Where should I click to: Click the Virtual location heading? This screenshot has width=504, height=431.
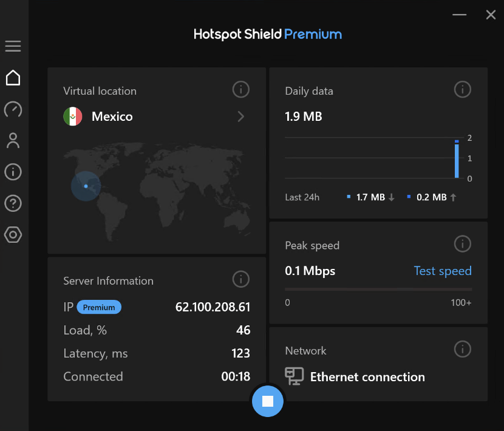[100, 91]
